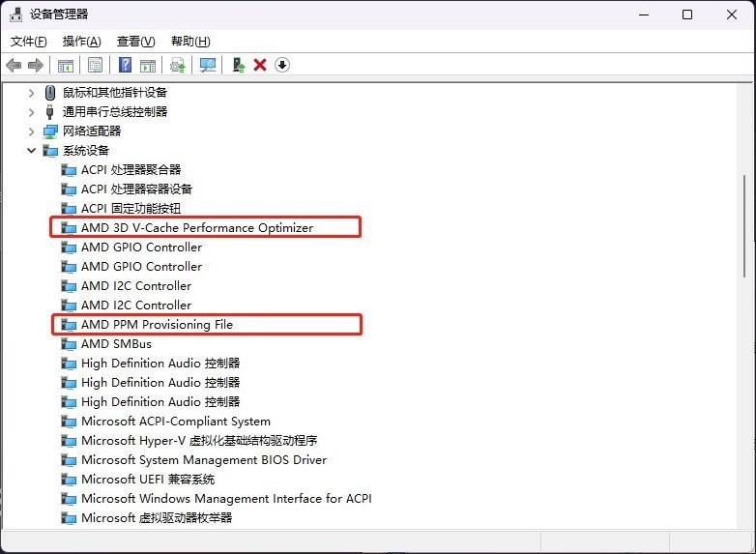The image size is (756, 554).
Task: Select Microsoft ACPI-Compliant System text
Action: (x=176, y=421)
